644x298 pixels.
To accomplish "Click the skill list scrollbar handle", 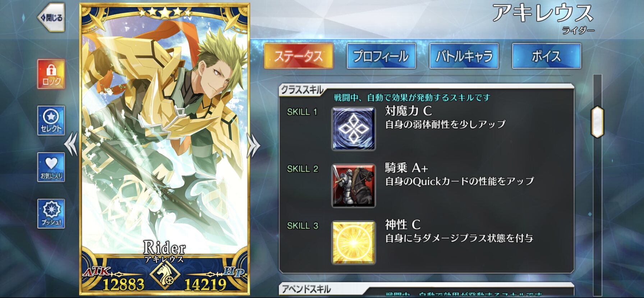I will pyautogui.click(x=597, y=122).
